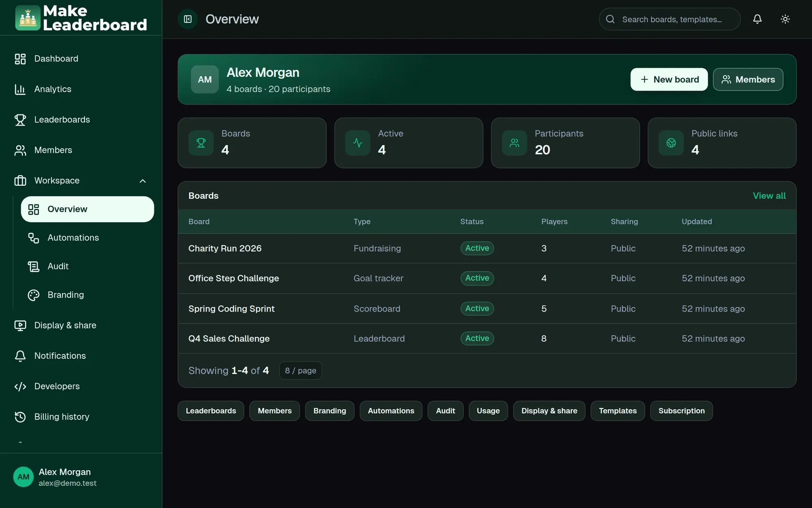Switch theme with the sun icon

pyautogui.click(x=785, y=19)
